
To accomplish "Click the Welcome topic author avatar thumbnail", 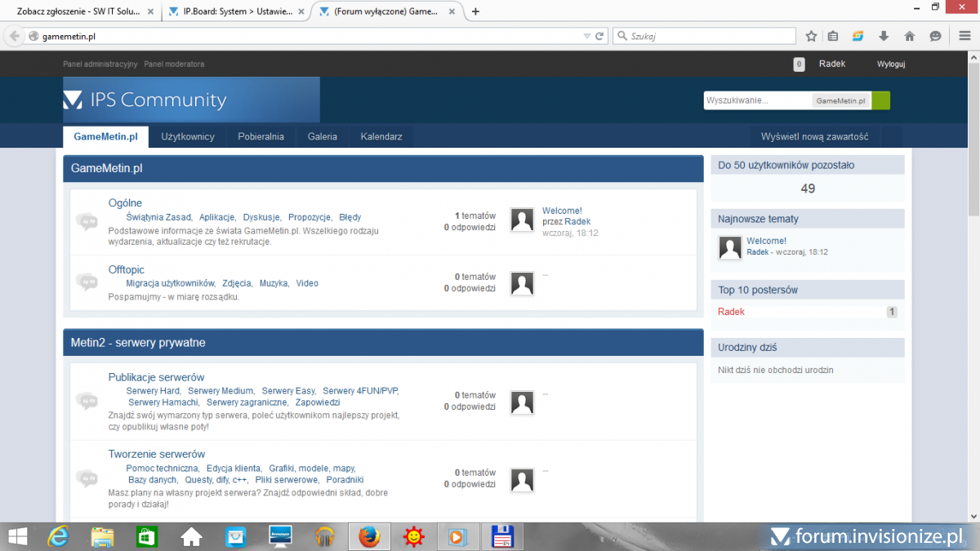I will tap(522, 220).
